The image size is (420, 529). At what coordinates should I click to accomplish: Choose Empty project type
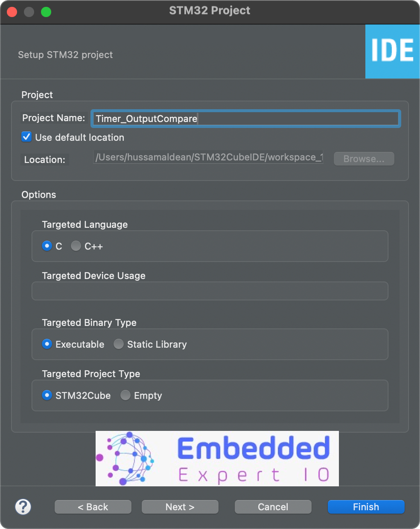125,395
